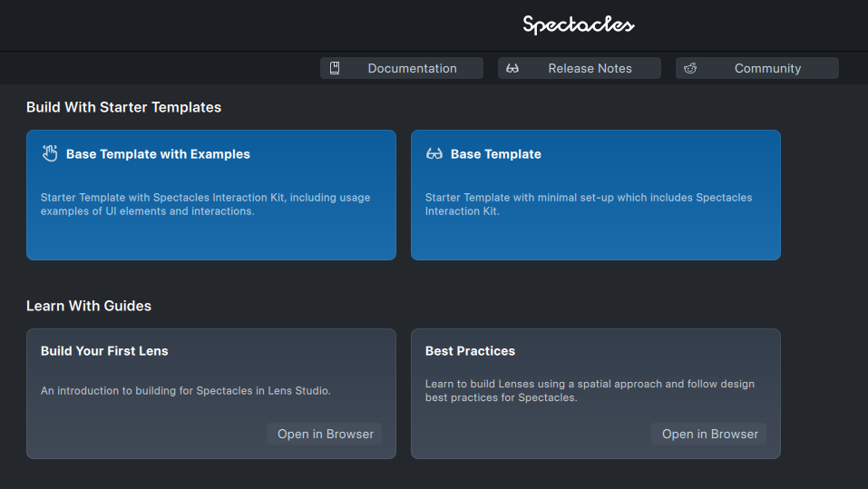Open the Release Notes button
Image resolution: width=868 pixels, height=489 pixels.
coord(579,68)
